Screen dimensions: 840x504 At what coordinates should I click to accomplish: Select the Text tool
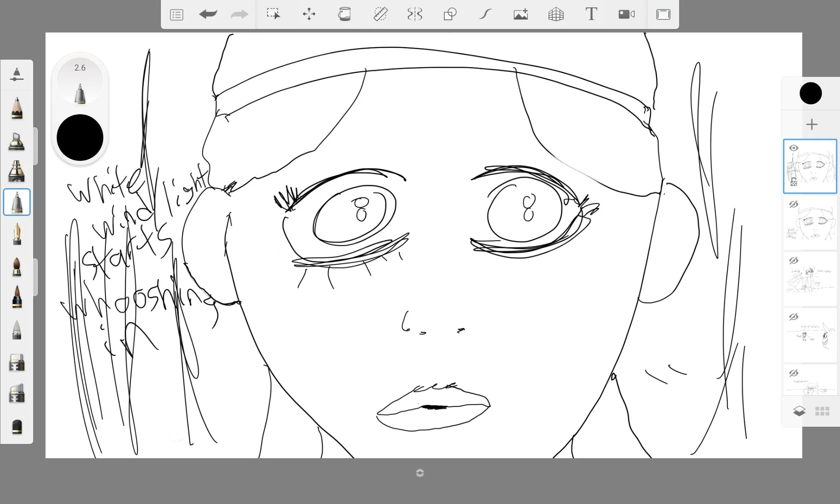[x=591, y=14]
